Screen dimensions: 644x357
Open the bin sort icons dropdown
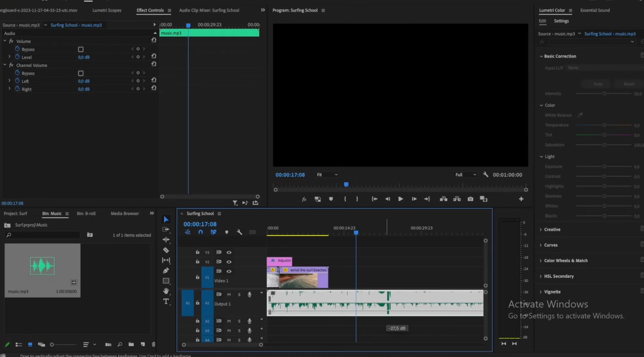[89, 345]
